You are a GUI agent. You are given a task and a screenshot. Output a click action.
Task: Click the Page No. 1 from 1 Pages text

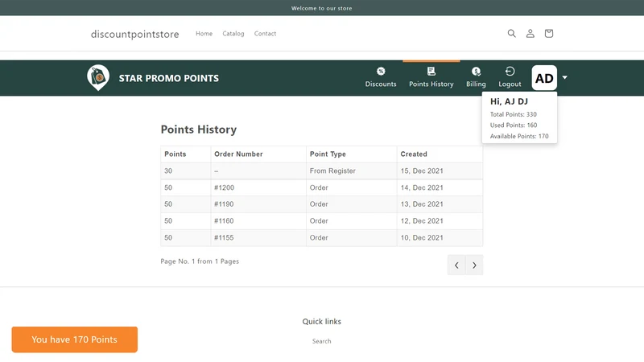(200, 261)
